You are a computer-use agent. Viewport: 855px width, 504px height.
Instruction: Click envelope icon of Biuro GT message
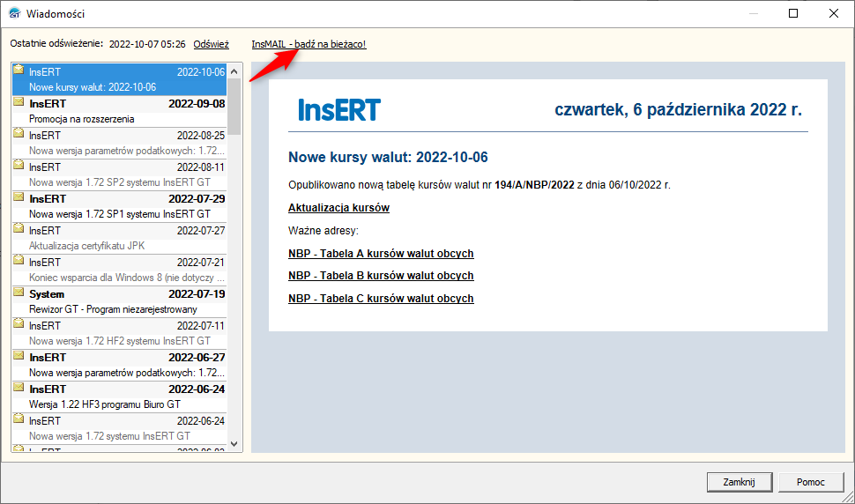19,387
